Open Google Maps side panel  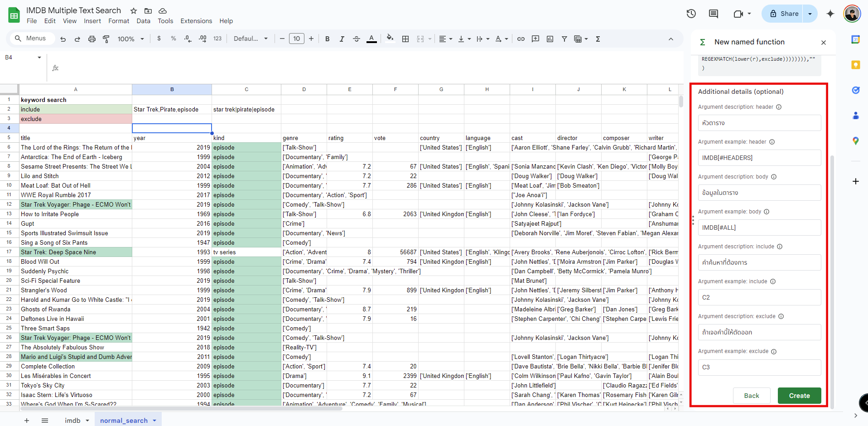coord(856,141)
